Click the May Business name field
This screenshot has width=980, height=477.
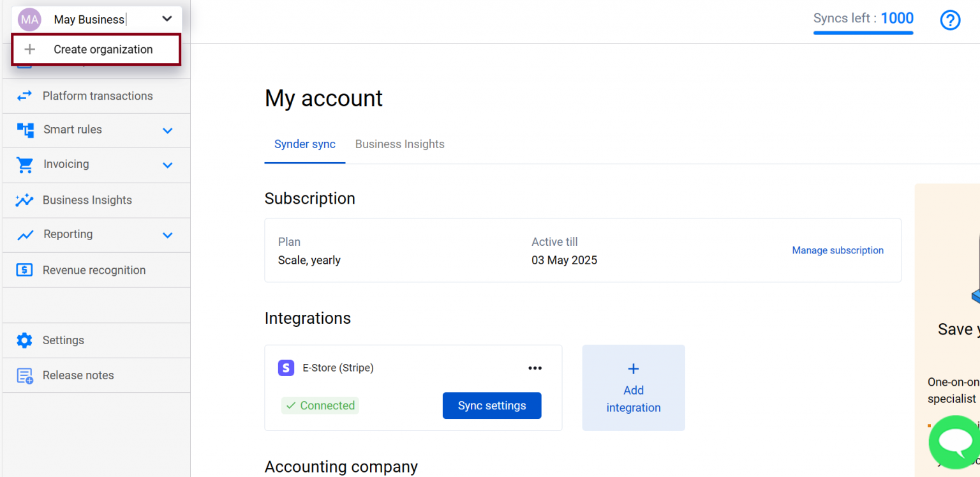point(89,20)
